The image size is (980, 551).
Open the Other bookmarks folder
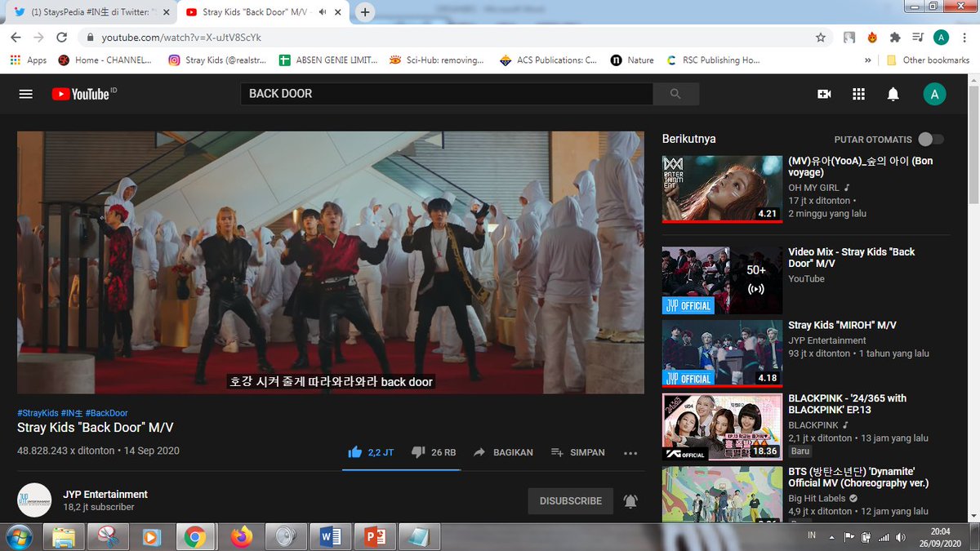coord(928,60)
